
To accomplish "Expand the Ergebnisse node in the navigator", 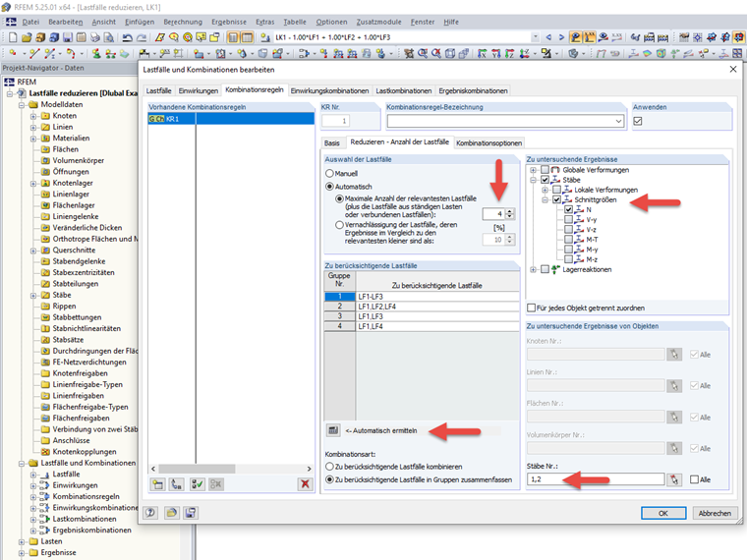I will (22, 553).
